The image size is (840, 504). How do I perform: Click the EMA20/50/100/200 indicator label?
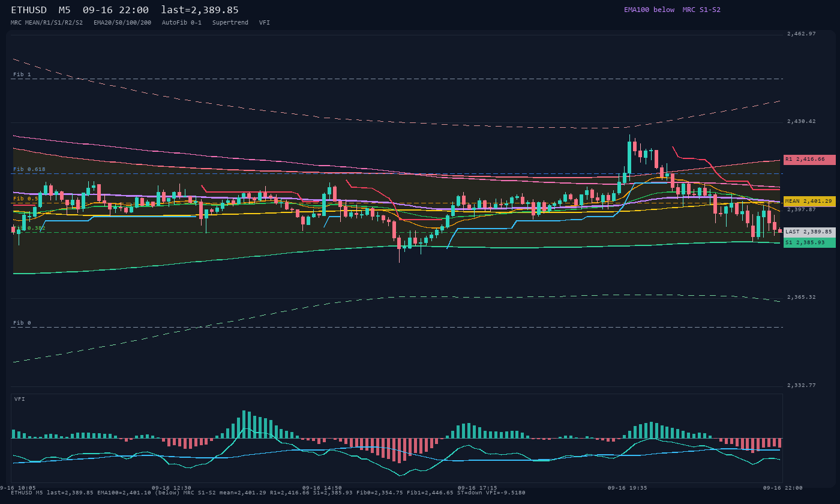[122, 23]
